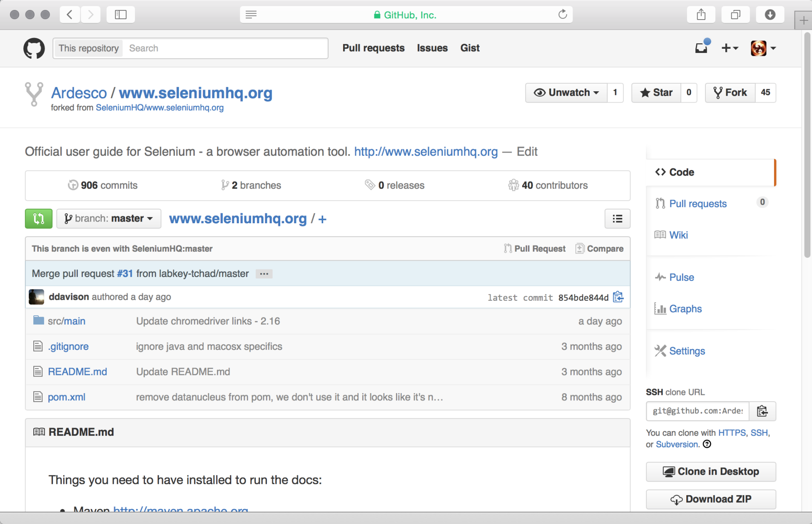This screenshot has width=812, height=524.
Task: Show all tabs in Safari
Action: pos(736,15)
